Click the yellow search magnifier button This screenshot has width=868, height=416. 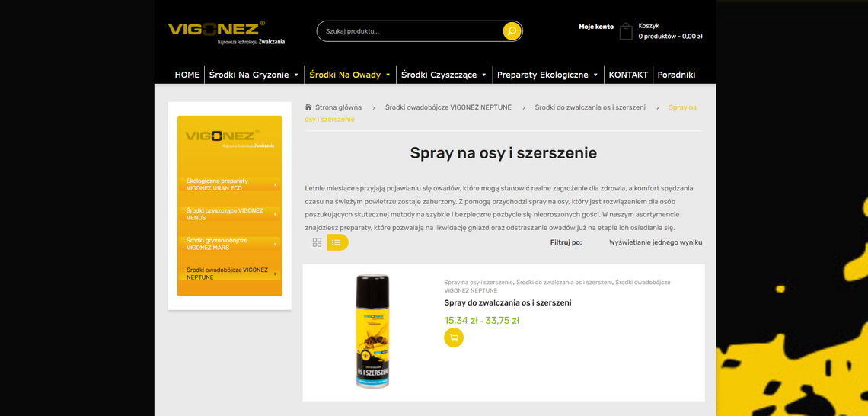click(x=512, y=31)
